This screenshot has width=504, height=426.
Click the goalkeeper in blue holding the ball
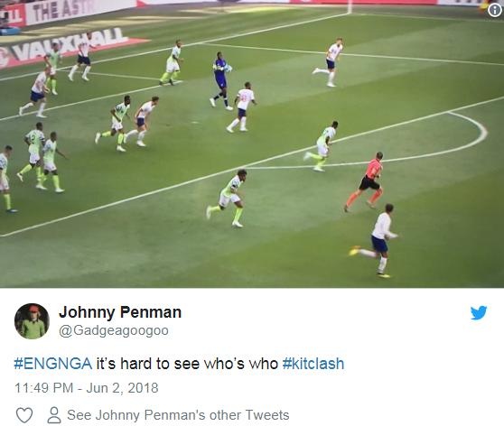[220, 81]
